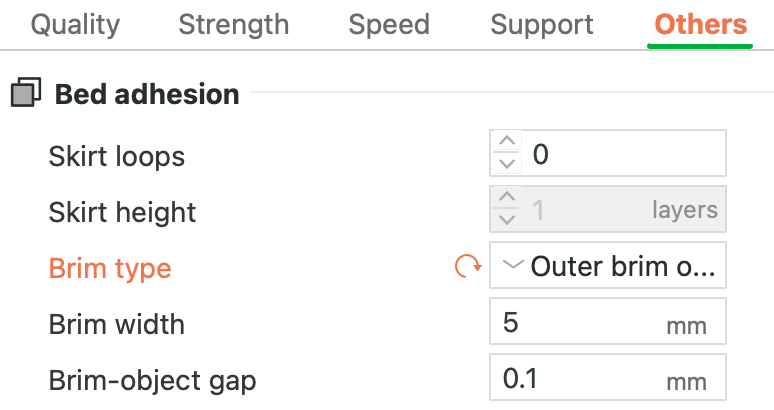Select the Outer brim only combo box
This screenshot has height=410, width=774.
tap(608, 265)
